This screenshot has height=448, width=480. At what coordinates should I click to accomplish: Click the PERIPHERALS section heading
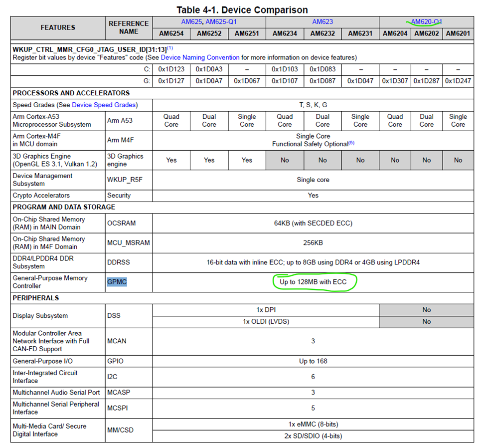click(35, 298)
